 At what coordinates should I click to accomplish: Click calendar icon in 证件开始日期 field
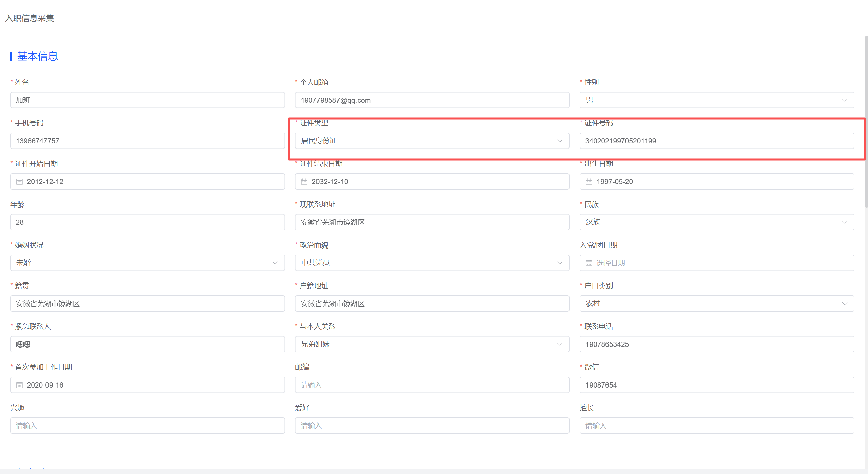[x=20, y=182]
